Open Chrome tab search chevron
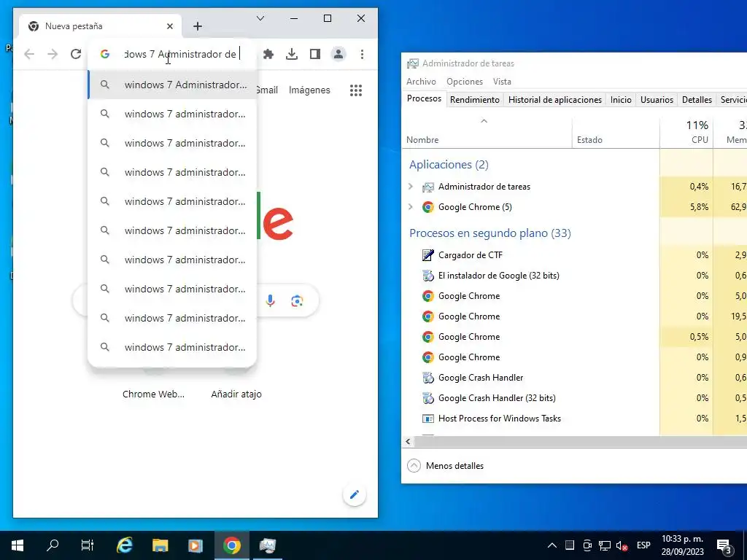The width and height of the screenshot is (747, 560). tap(260, 18)
